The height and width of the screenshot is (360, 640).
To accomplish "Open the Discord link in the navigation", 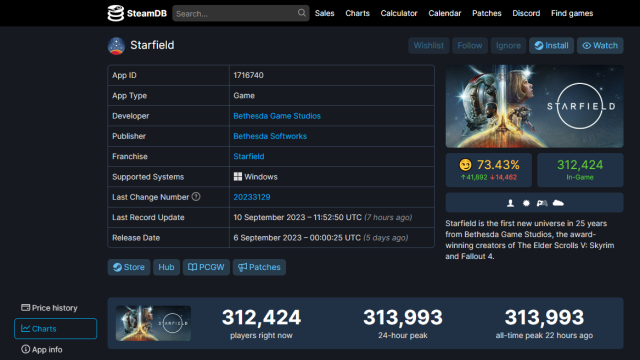I will (x=526, y=13).
